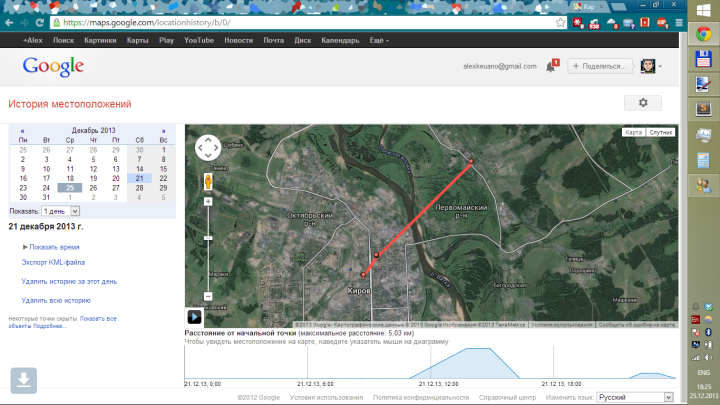Open 'Справочный центр' footer link
720x405 pixels.
[x=507, y=397]
